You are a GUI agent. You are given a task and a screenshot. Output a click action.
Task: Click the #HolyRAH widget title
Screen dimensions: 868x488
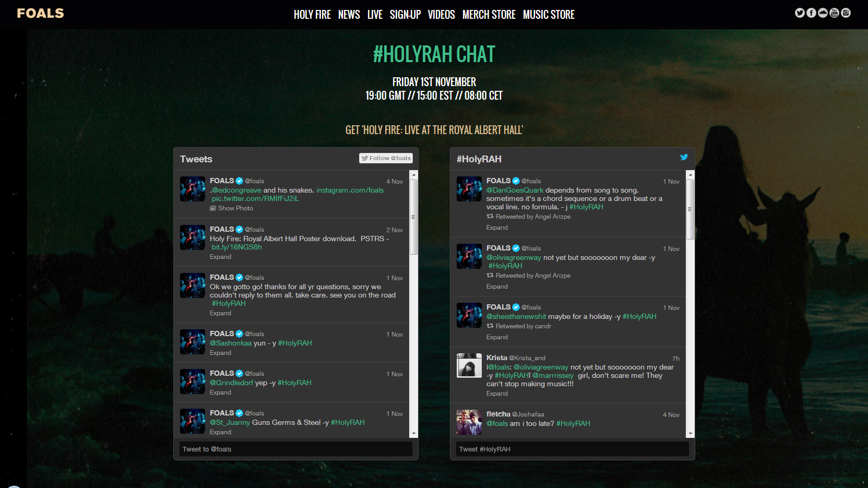479,159
